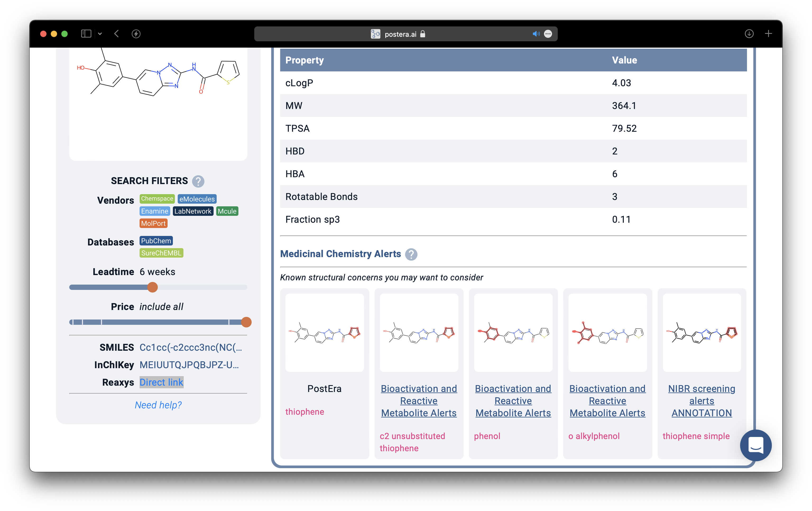Click the MW value 364.1
This screenshot has width=812, height=511.
(x=624, y=106)
